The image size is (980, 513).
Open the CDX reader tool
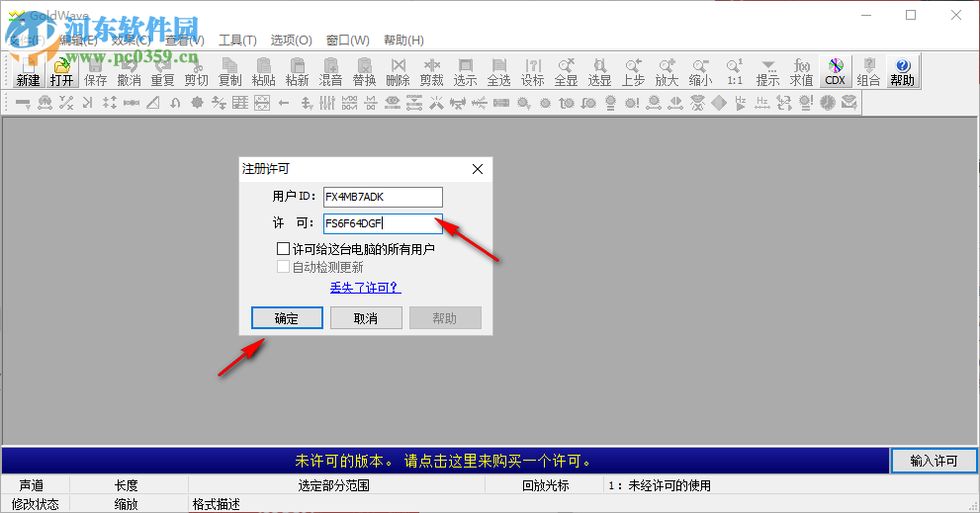tap(835, 71)
